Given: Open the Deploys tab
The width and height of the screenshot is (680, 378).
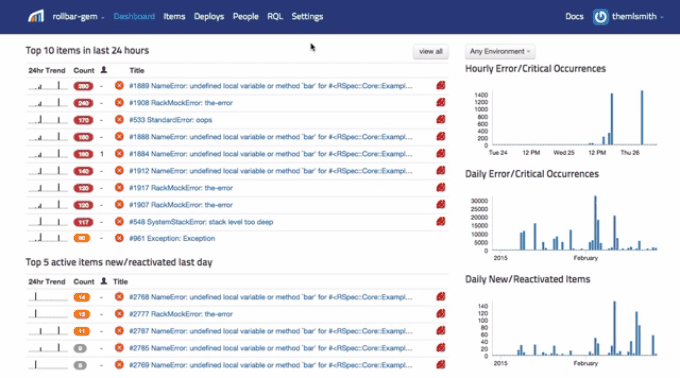Looking at the screenshot, I should coord(209,16).
